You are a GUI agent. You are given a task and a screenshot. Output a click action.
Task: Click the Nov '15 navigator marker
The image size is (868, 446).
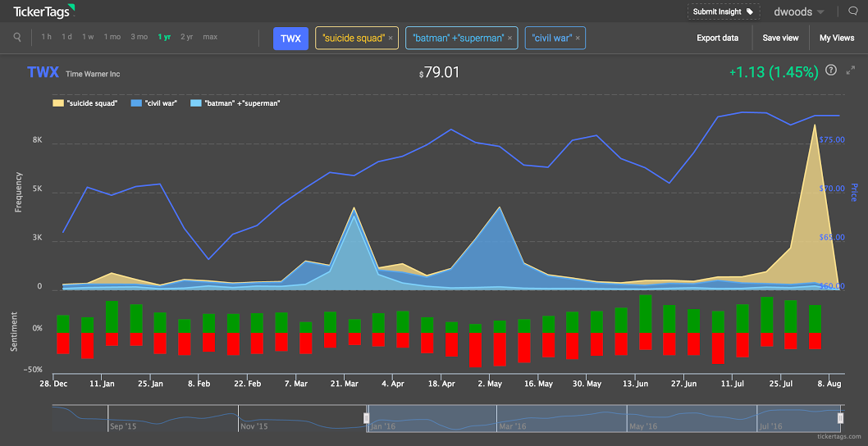point(254,426)
